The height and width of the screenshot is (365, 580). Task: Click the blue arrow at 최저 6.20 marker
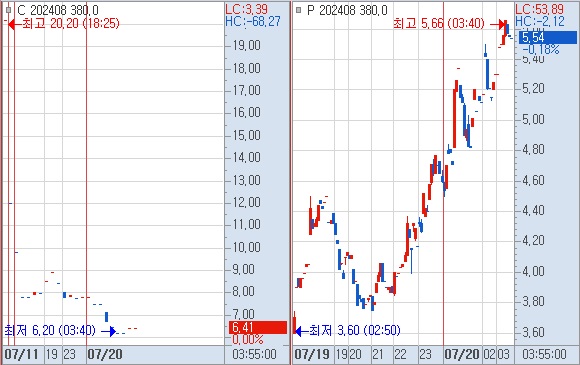108,331
